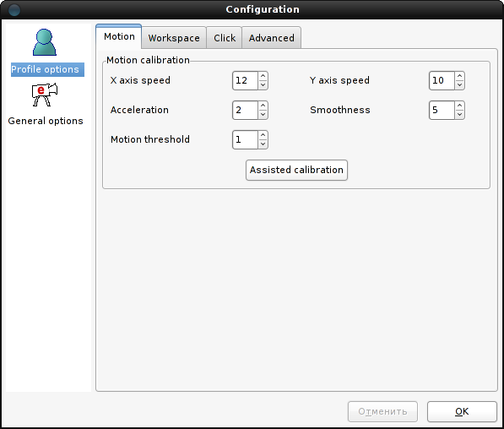The image size is (504, 429).
Task: Start Assisted calibration
Action: pyautogui.click(x=296, y=170)
